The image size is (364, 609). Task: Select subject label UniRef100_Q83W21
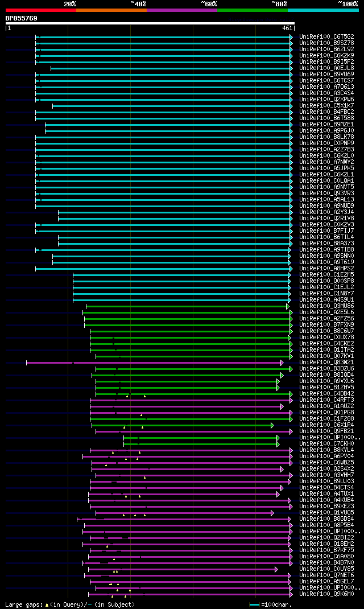pos(326,363)
